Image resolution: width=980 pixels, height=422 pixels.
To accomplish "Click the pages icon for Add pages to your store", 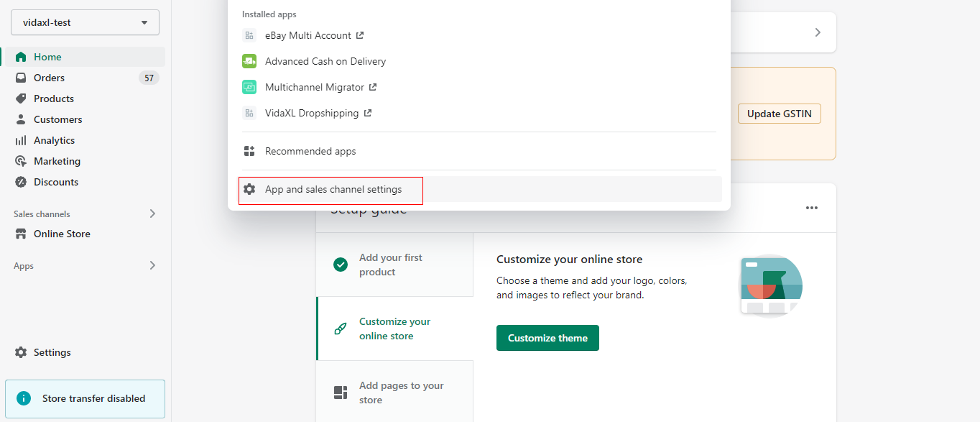I will (341, 393).
